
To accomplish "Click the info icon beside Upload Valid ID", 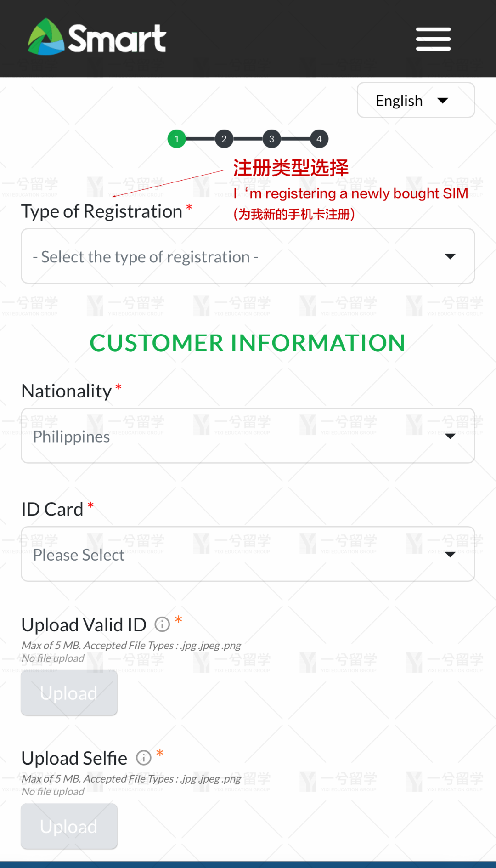I will (x=162, y=624).
